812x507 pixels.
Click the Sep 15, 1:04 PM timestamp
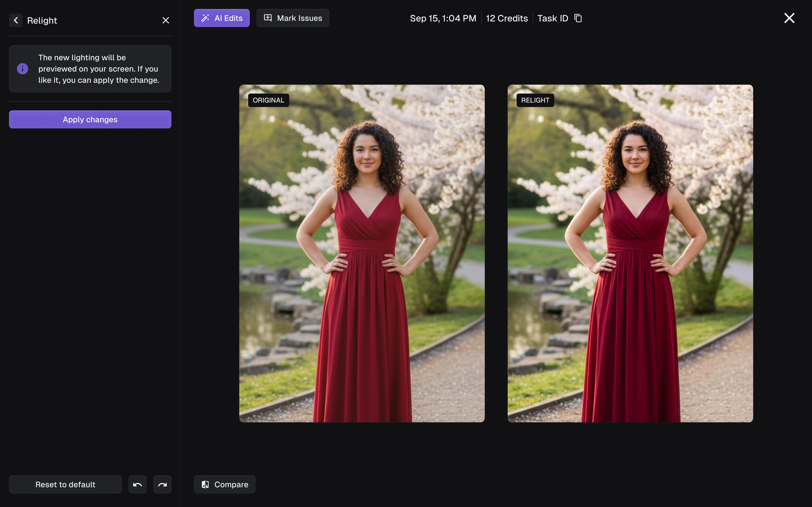coord(443,18)
